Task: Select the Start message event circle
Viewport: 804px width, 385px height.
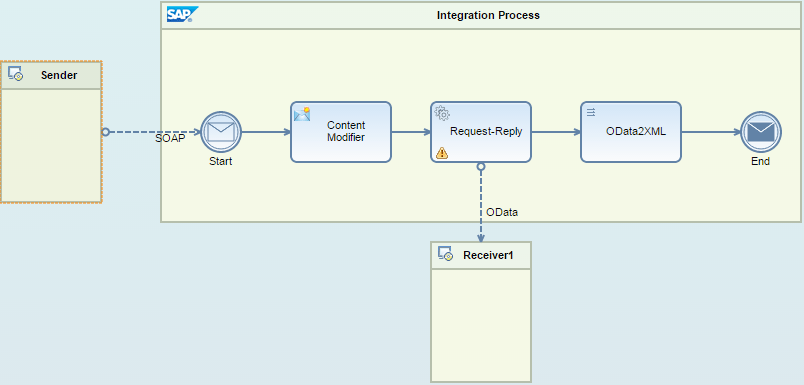Action: pyautogui.click(x=220, y=132)
